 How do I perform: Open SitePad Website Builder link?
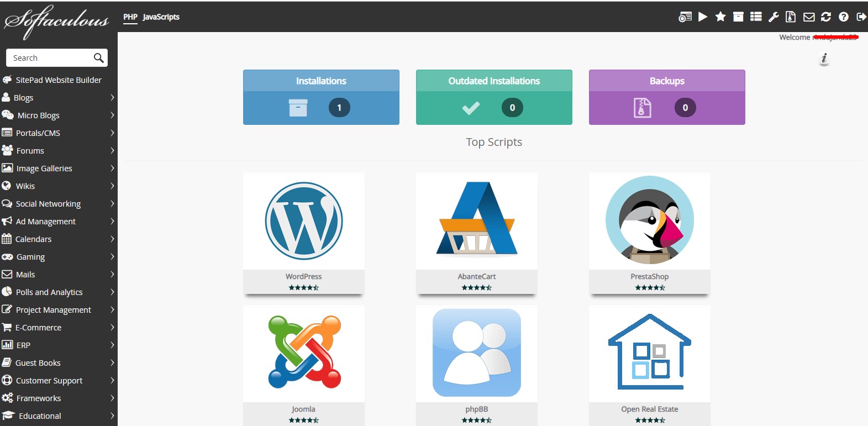click(59, 80)
